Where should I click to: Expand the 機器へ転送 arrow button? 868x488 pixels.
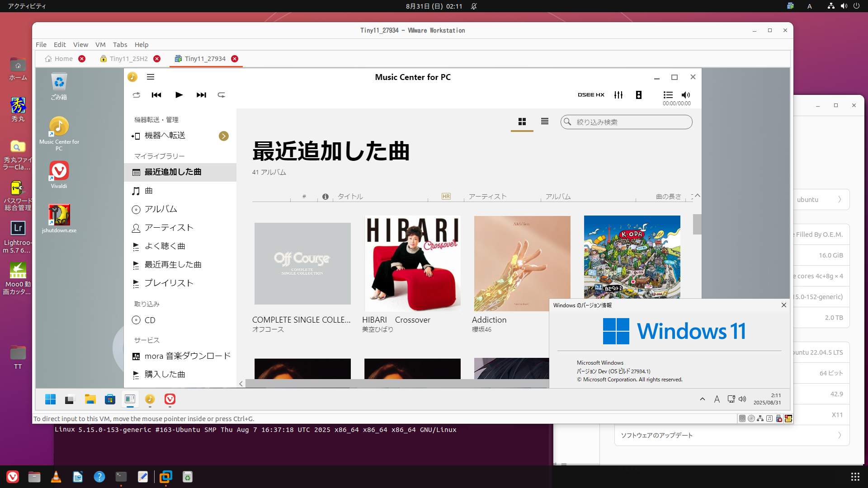[224, 136]
